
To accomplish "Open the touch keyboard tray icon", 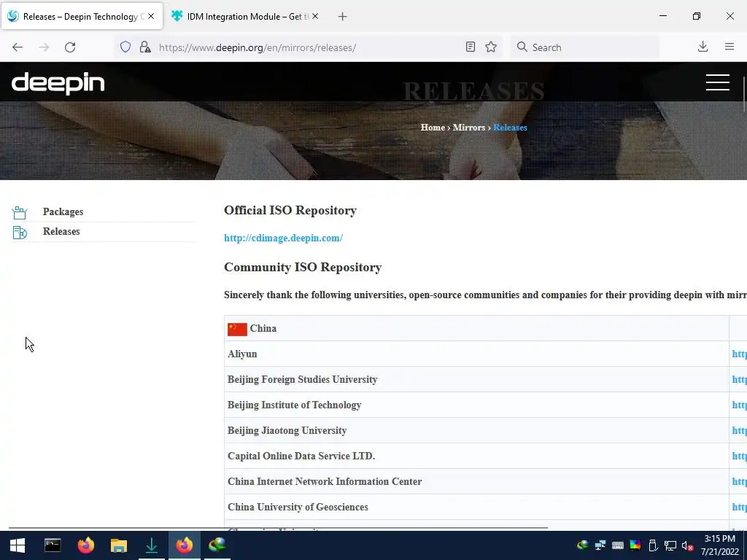I will [x=617, y=545].
